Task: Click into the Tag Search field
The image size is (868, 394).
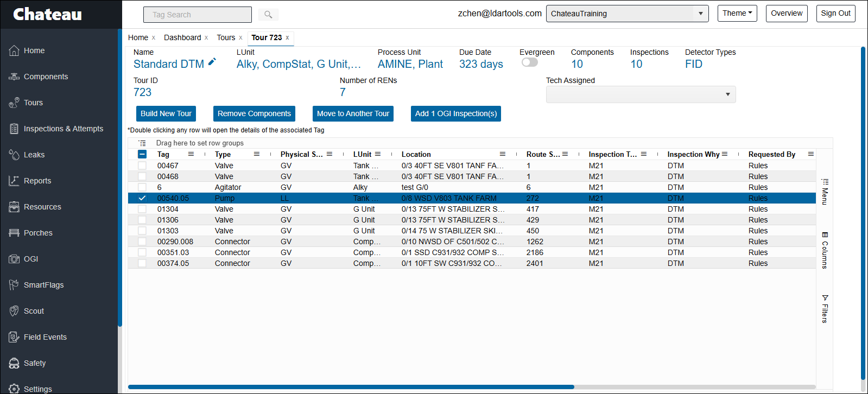Action: (x=198, y=15)
